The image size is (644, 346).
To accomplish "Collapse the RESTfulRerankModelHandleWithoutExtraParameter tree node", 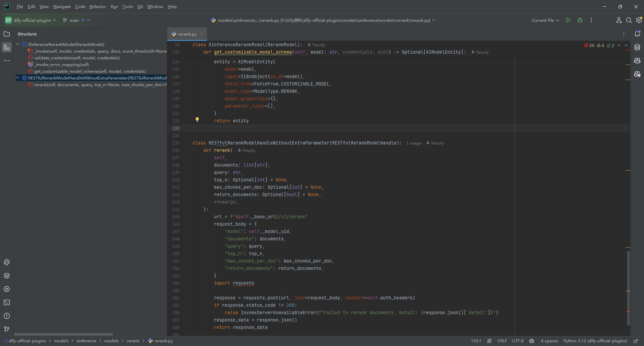I will tap(18, 78).
